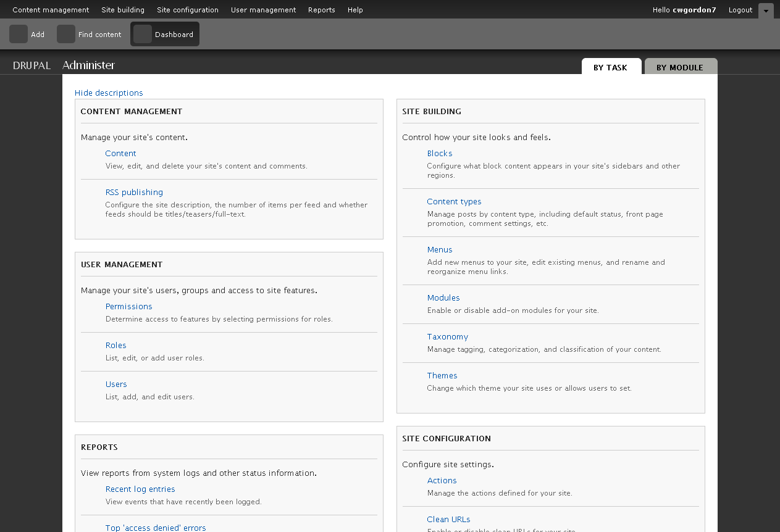Click the SITE CONFIGURATION panel heading
This screenshot has height=532, width=780.
447,438
